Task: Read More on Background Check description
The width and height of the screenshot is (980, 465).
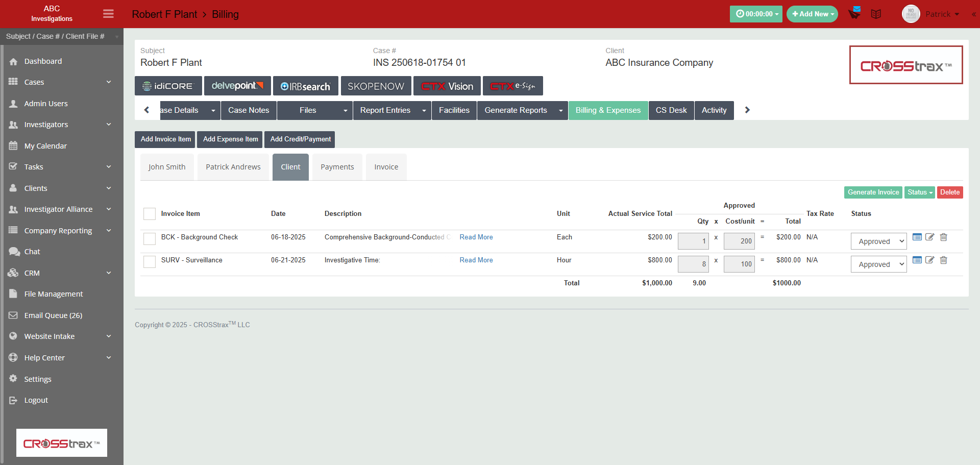Action: pos(476,237)
